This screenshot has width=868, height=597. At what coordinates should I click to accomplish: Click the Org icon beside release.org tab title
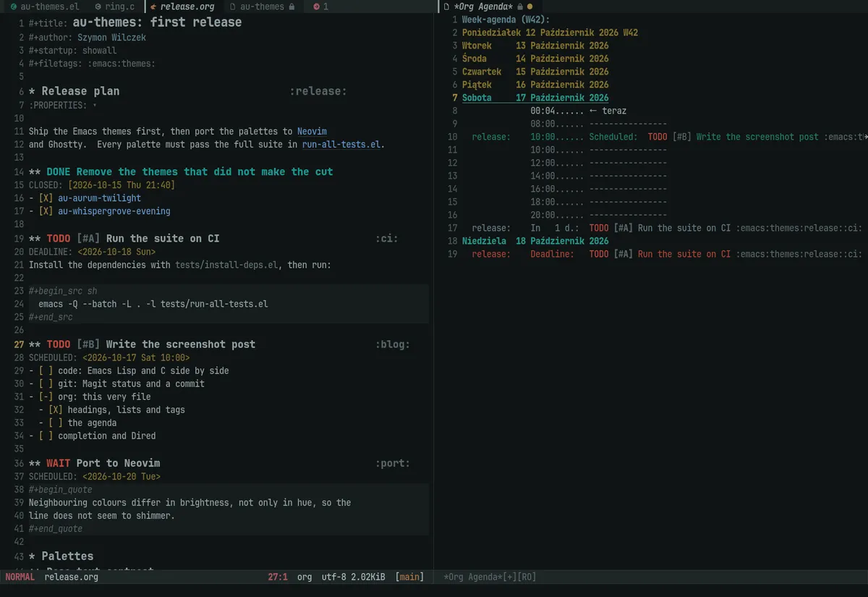[x=153, y=7]
